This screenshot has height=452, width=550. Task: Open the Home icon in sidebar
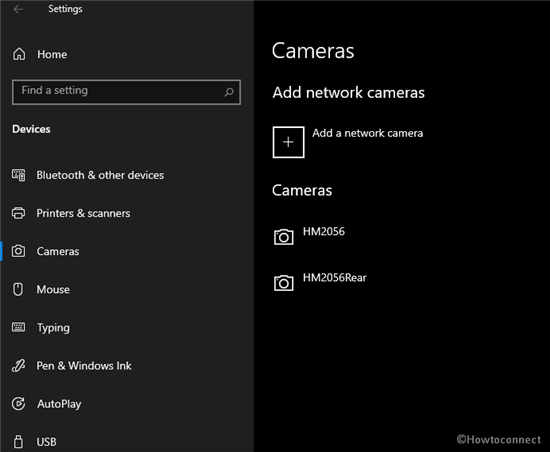click(19, 54)
